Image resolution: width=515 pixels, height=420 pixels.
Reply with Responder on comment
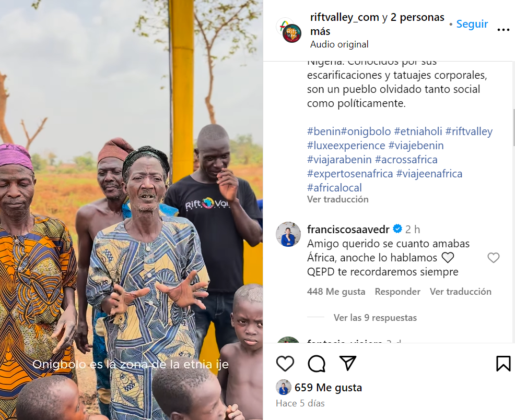(397, 291)
